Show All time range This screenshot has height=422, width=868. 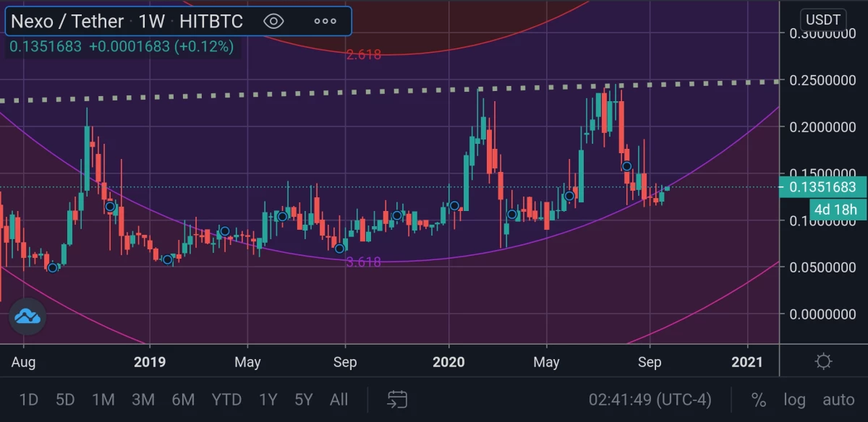[x=339, y=400]
